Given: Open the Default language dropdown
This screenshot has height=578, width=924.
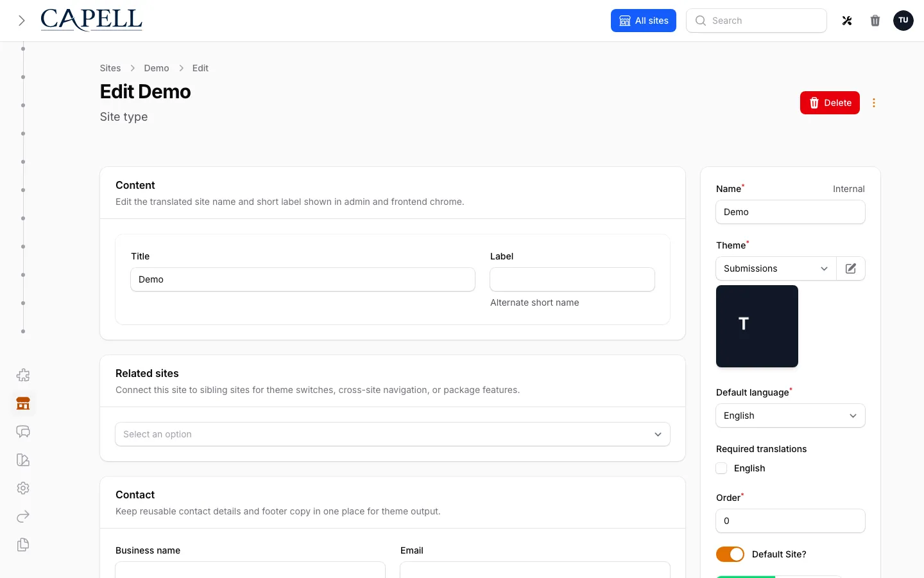Looking at the screenshot, I should [791, 416].
